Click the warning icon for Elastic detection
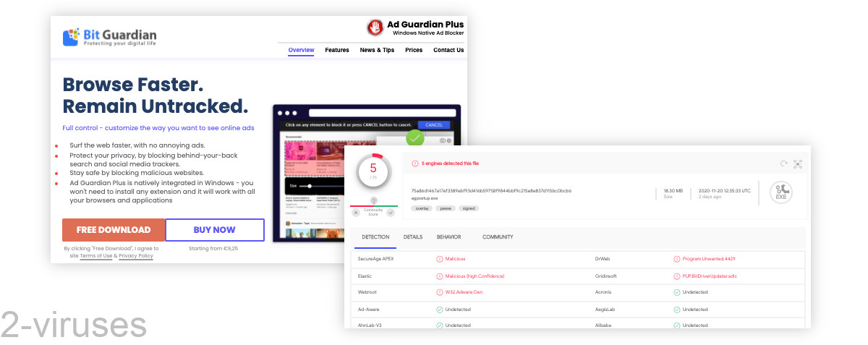868x345 pixels. tap(440, 276)
